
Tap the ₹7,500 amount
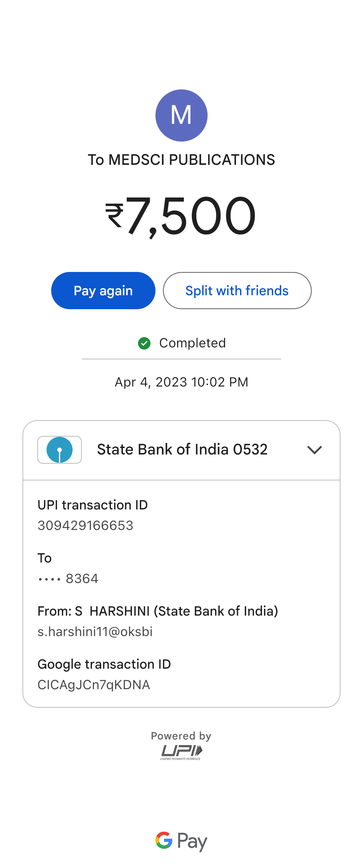click(x=181, y=216)
